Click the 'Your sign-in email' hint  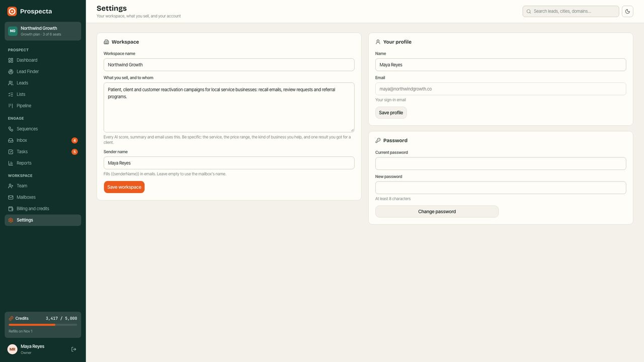[390, 100]
